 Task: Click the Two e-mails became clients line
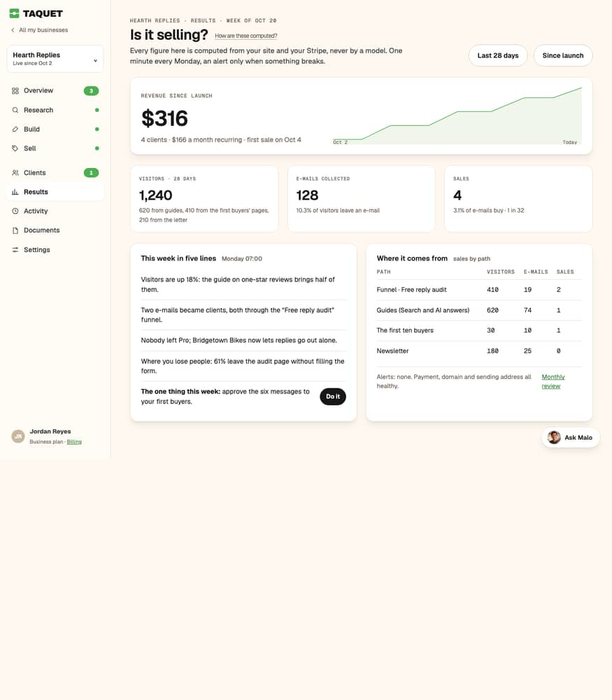click(x=238, y=315)
